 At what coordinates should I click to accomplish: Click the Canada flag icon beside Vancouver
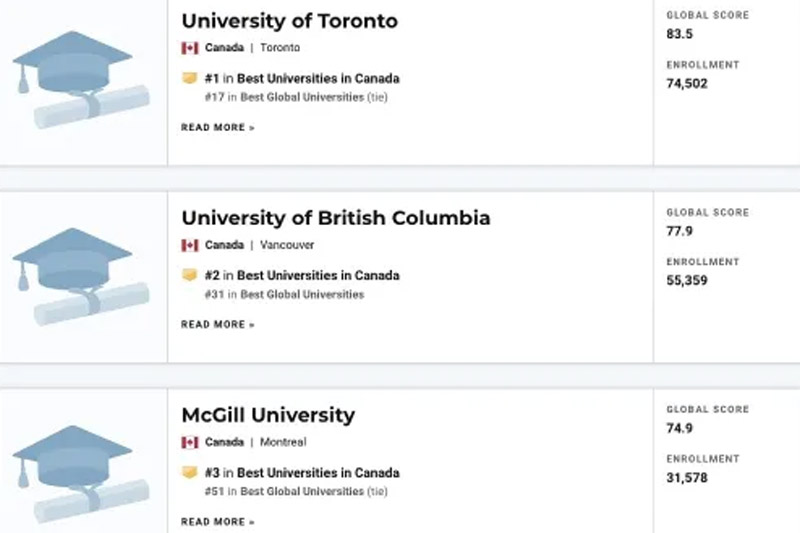[190, 245]
